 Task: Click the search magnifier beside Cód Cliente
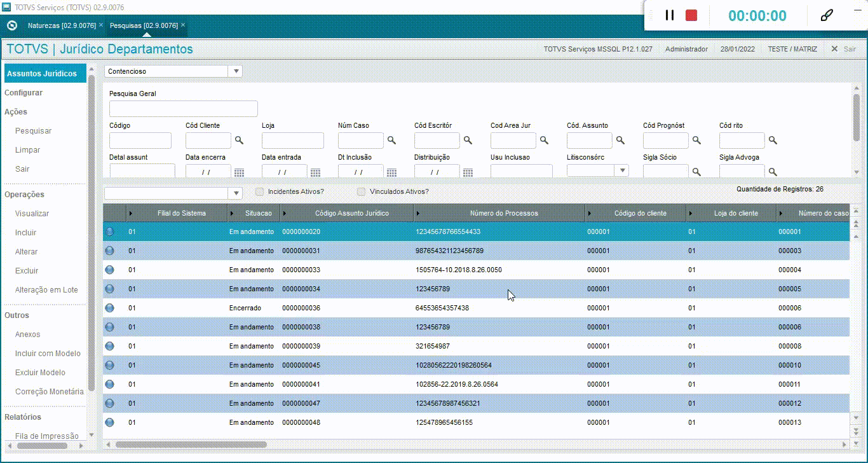click(240, 141)
